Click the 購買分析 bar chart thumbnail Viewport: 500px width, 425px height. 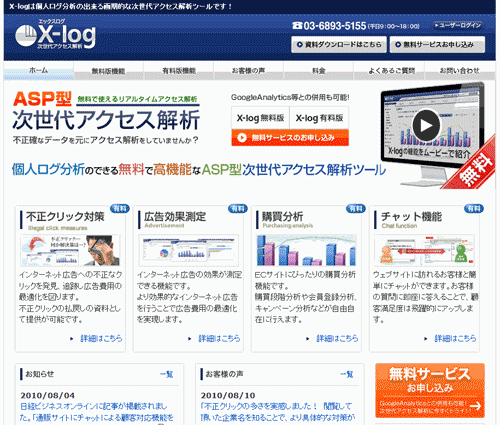(x=306, y=250)
